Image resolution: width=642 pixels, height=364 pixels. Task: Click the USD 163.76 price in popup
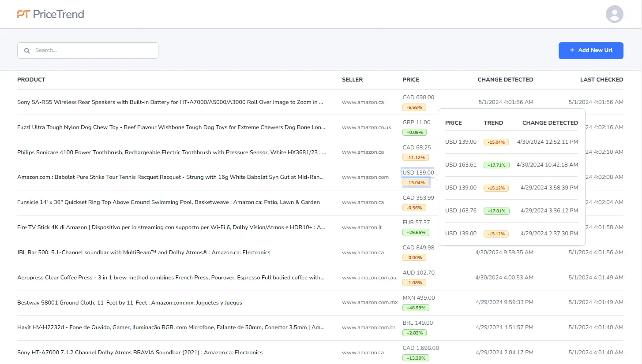click(461, 211)
